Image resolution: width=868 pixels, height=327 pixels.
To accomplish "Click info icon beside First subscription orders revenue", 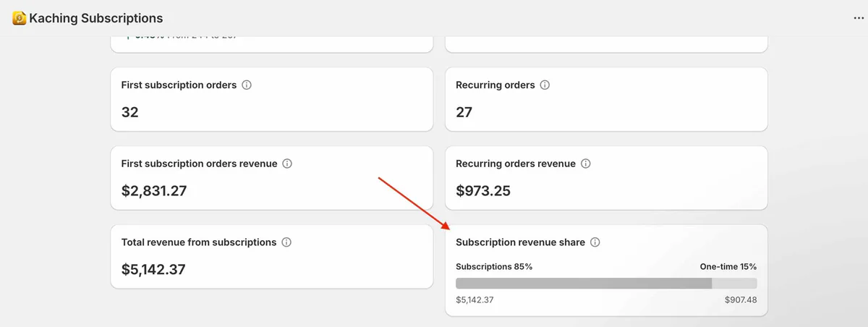I will (287, 163).
